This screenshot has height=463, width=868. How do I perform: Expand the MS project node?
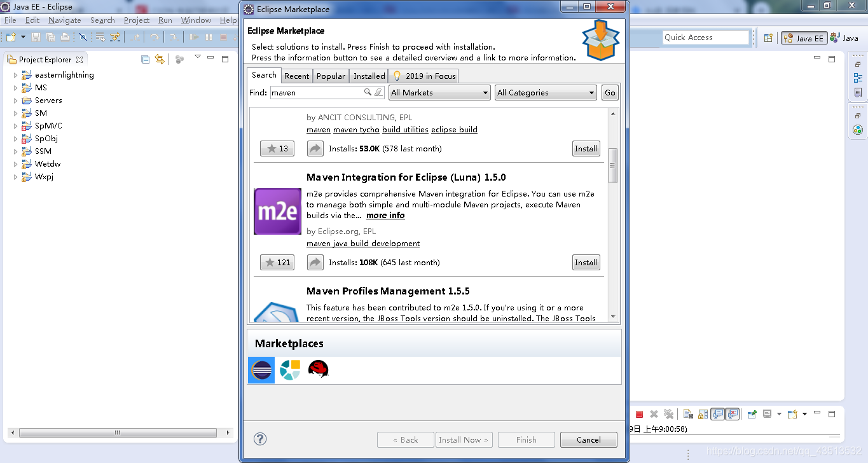[15, 88]
